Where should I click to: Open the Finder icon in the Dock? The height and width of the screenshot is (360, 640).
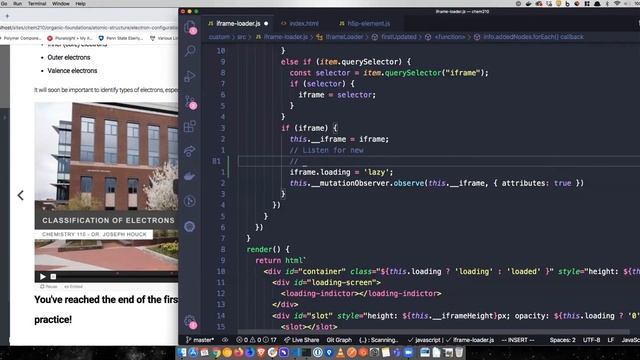(182, 352)
